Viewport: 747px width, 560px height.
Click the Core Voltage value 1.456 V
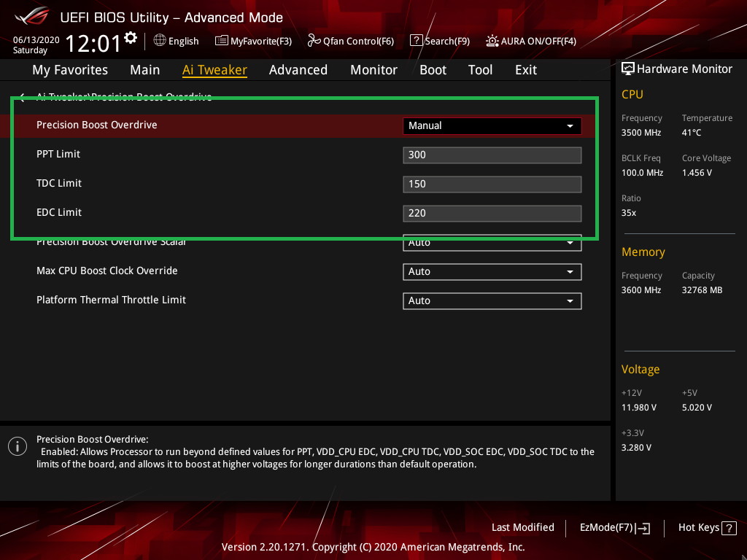(x=697, y=173)
